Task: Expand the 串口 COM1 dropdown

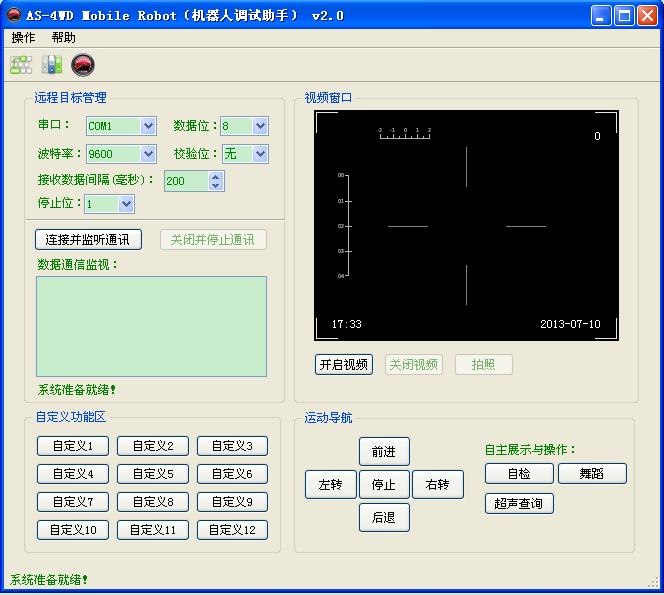Action: (148, 126)
